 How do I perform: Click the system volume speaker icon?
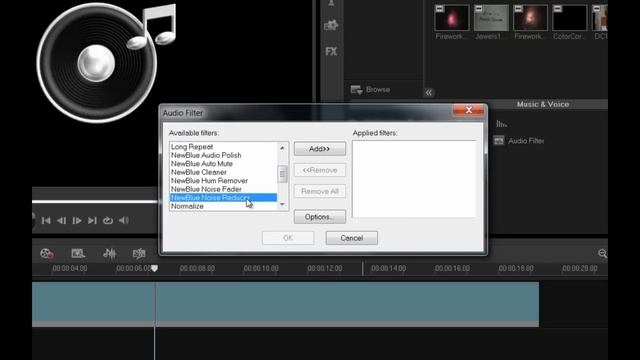coord(124,220)
